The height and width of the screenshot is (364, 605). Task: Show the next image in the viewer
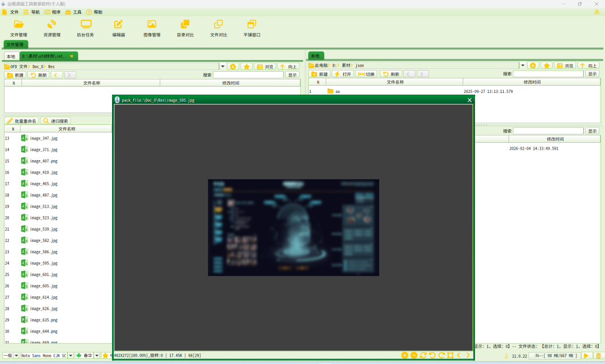[468, 355]
